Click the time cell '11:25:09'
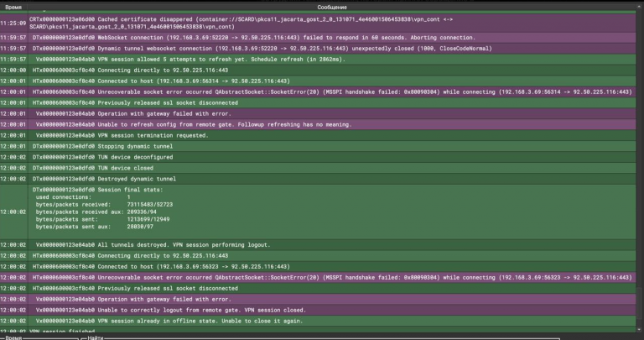644x340 pixels. pos(13,23)
